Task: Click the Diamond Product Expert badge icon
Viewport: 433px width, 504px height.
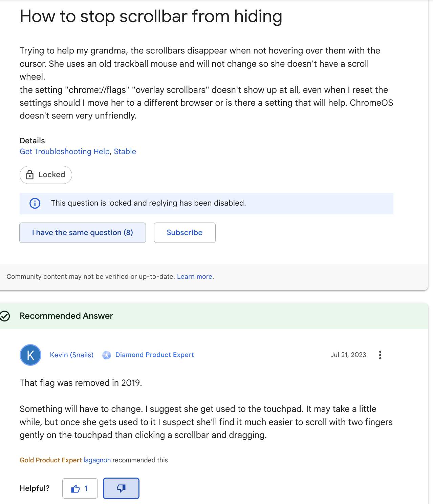Action: [107, 355]
